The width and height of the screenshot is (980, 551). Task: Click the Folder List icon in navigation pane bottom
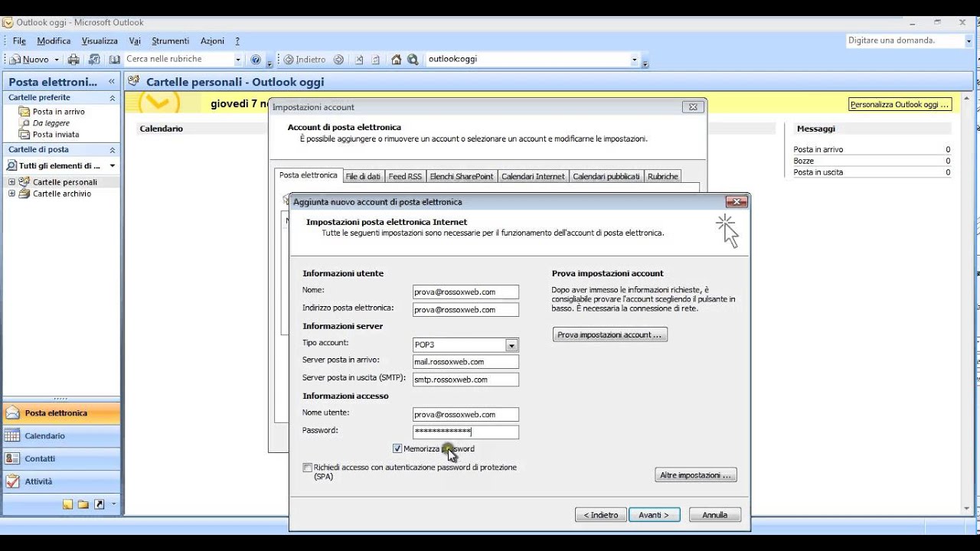pyautogui.click(x=83, y=504)
